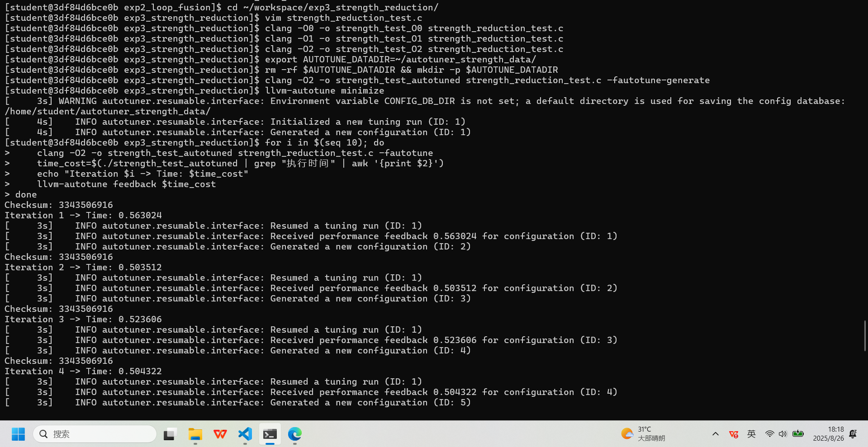Screen dimensions: 868x447
Task: Launch WPS Office from the taskbar
Action: (x=220, y=434)
